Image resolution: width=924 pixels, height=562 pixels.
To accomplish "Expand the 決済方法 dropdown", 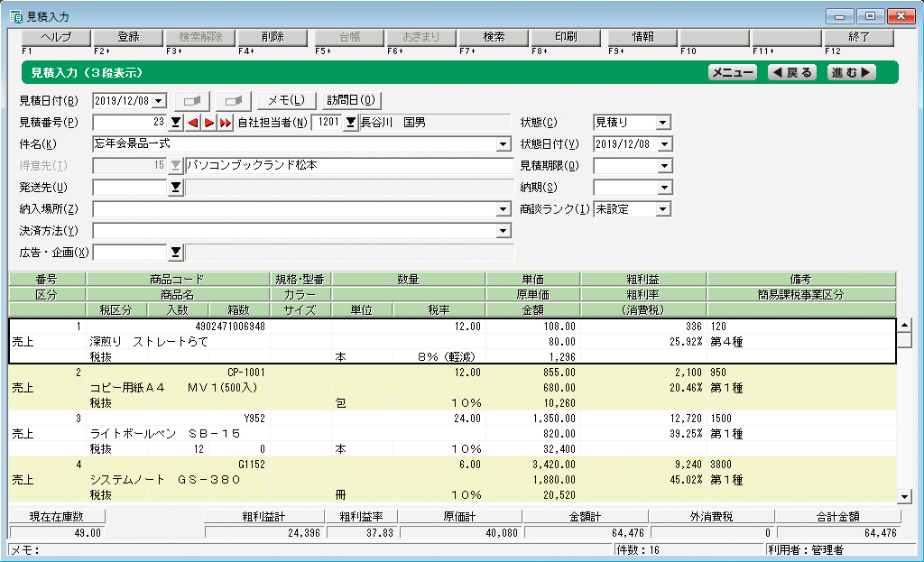I will pyautogui.click(x=503, y=231).
